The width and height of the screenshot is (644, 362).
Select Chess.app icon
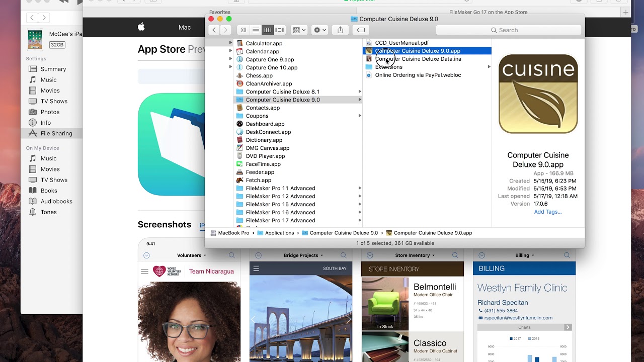[x=240, y=75]
